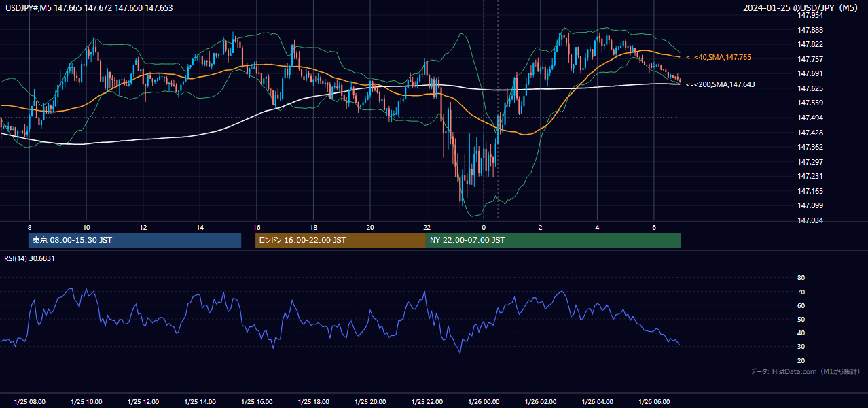Click the 1/25 14:00 bottom time label

point(200,402)
